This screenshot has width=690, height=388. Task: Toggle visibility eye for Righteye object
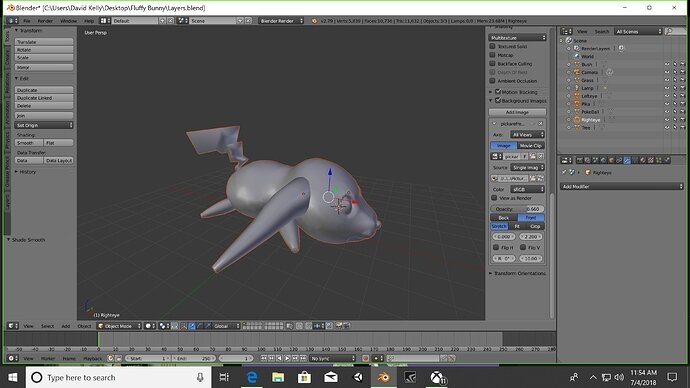tap(667, 120)
